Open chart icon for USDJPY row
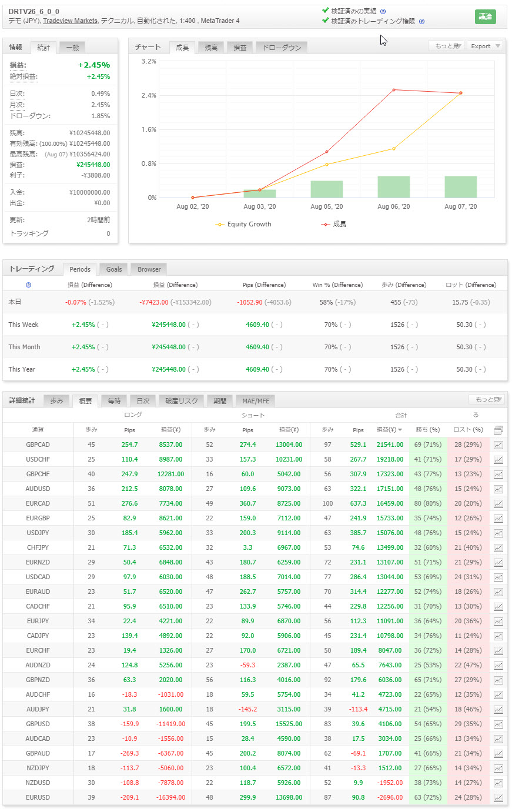The height and width of the screenshot is (812, 512). [x=498, y=533]
